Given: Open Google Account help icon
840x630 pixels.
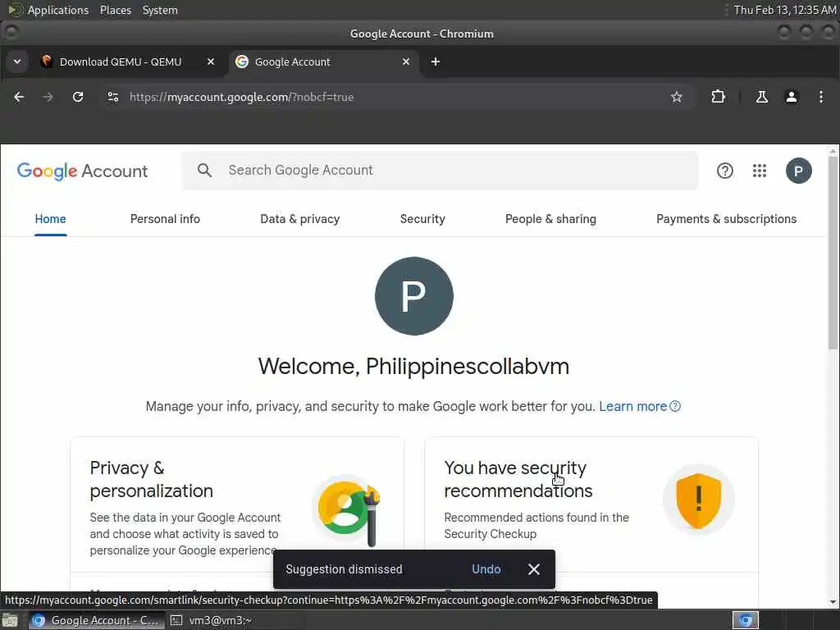Looking at the screenshot, I should click(725, 171).
